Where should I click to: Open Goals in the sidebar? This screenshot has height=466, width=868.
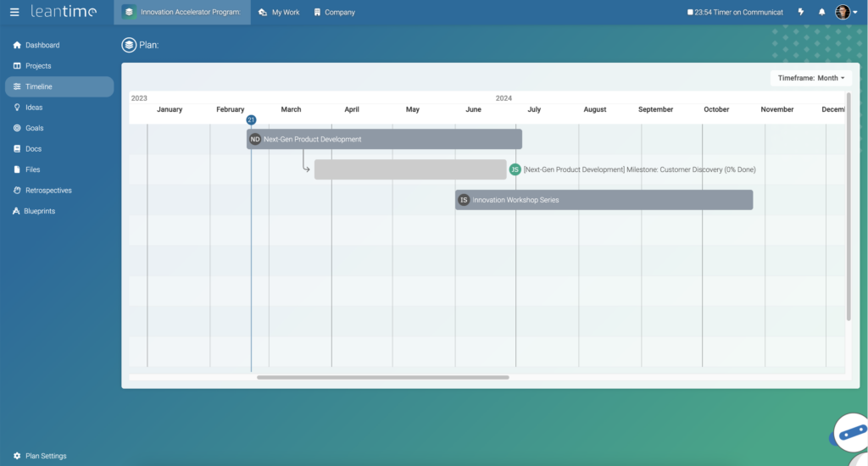(x=59, y=128)
